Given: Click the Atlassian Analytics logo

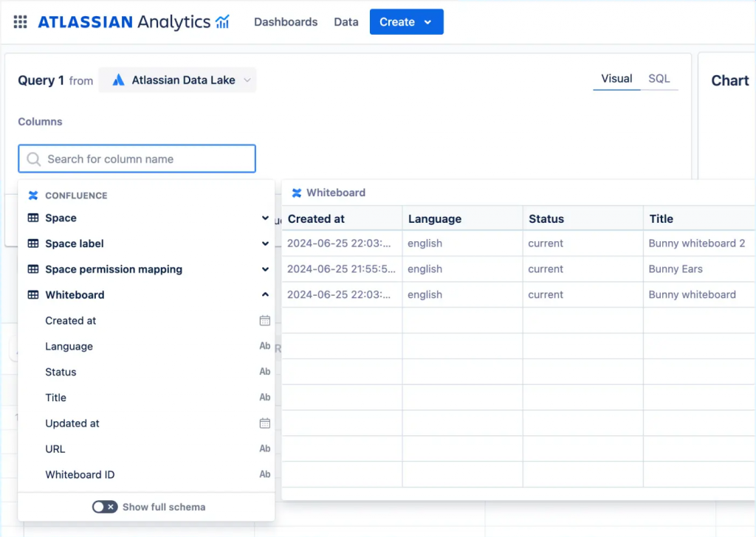Looking at the screenshot, I should click(134, 21).
